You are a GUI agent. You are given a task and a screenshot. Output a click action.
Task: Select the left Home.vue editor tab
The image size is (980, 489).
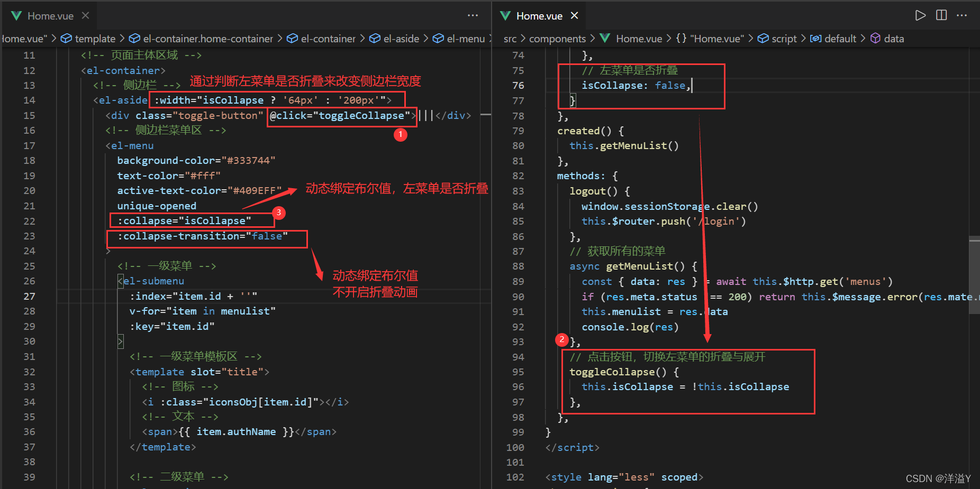point(50,16)
